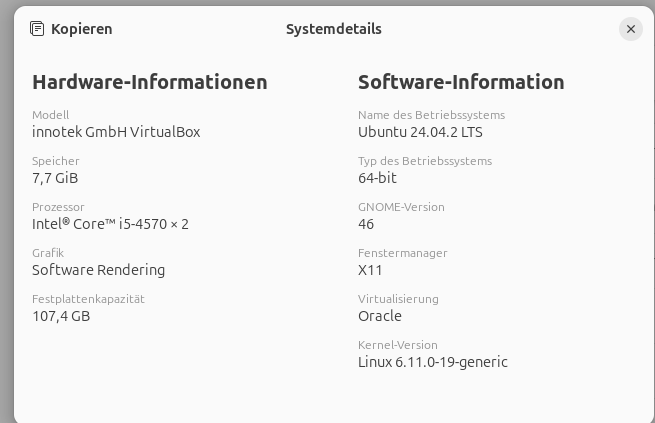
Task: Click the Software-Information heading
Action: (x=461, y=82)
